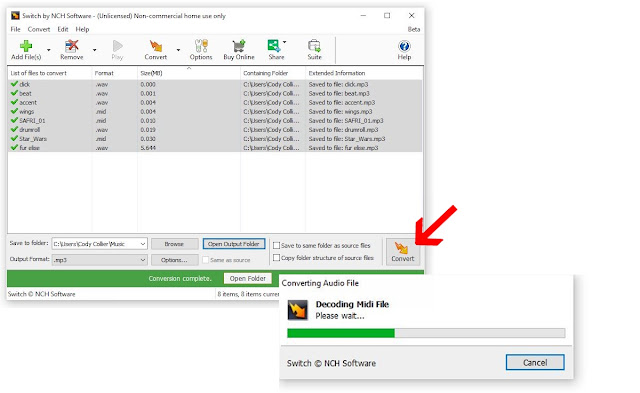Viewport: 640px width, 393px height.
Task: Open the Save to folder combo box
Action: 99,244
